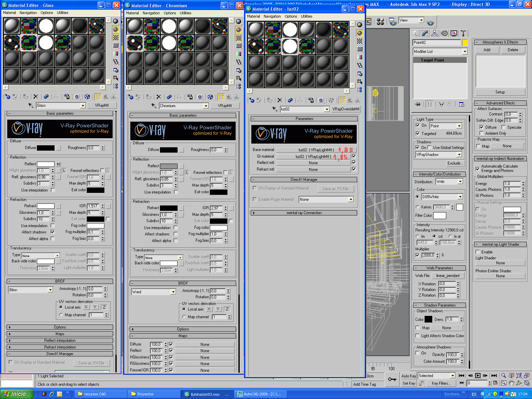532x399 pixels.
Task: Open Utilities menu in Glass editor
Action: (63, 13)
